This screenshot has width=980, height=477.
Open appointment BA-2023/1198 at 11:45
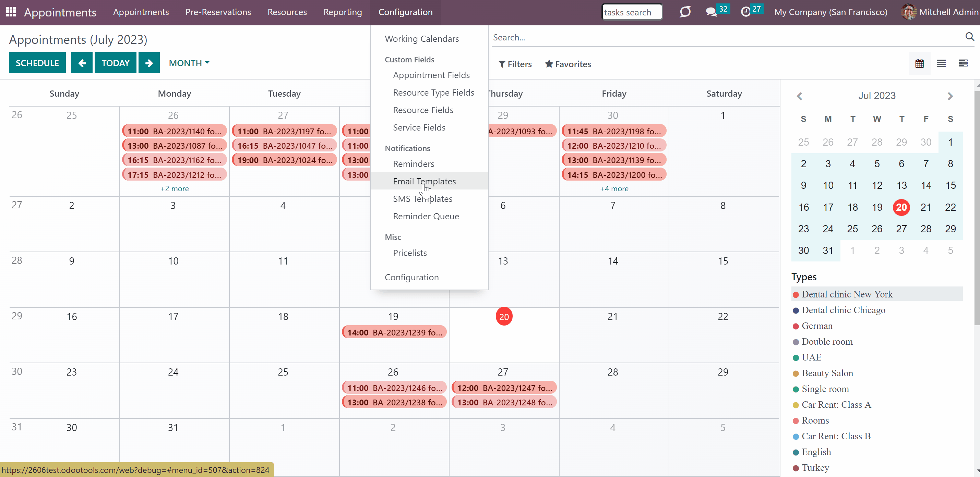point(614,131)
